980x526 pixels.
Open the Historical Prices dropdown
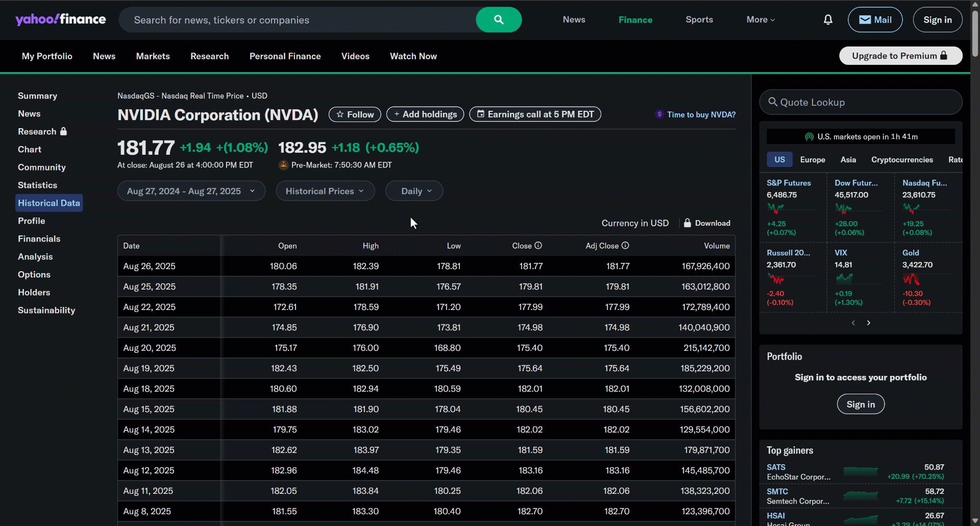[x=325, y=191]
